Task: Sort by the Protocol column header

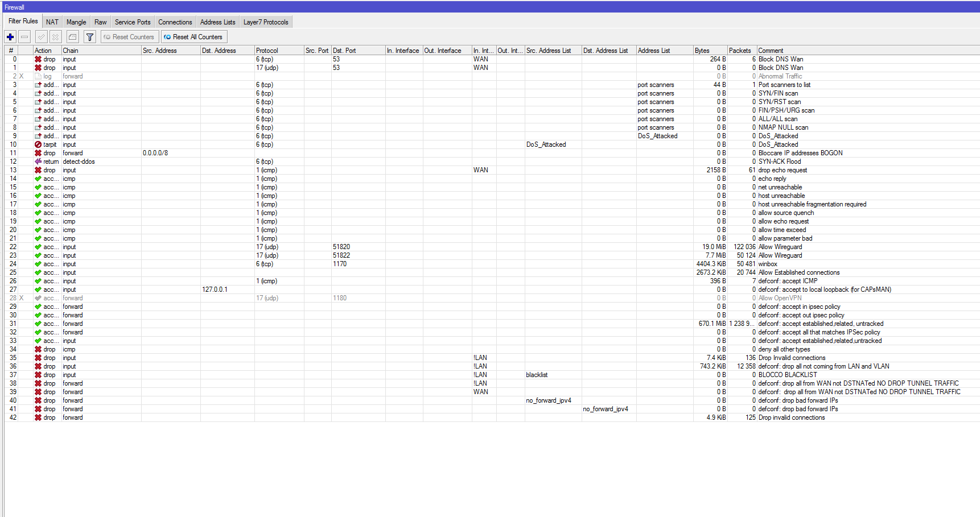Action: point(279,51)
